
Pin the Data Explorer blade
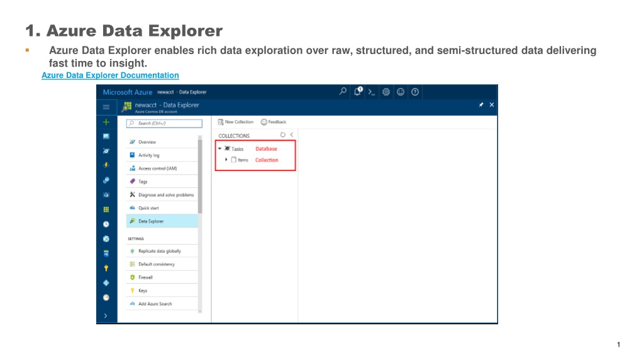click(x=481, y=105)
